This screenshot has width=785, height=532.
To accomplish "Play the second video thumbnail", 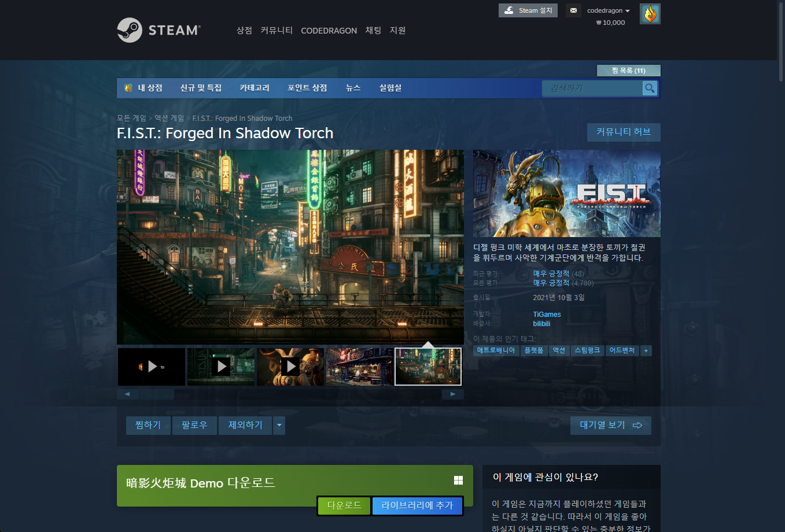I will (x=221, y=367).
